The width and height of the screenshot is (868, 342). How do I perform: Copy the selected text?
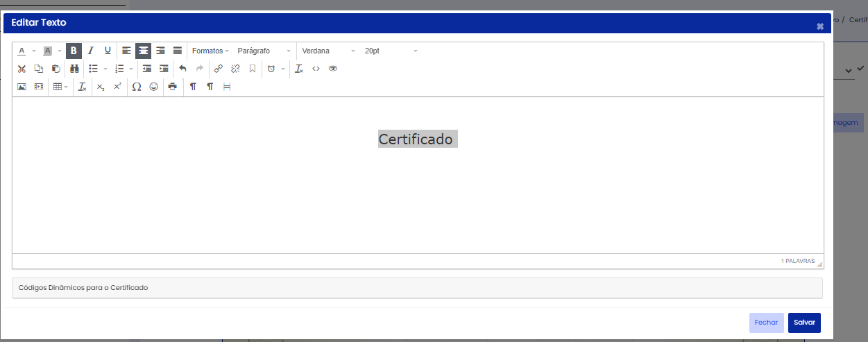39,69
